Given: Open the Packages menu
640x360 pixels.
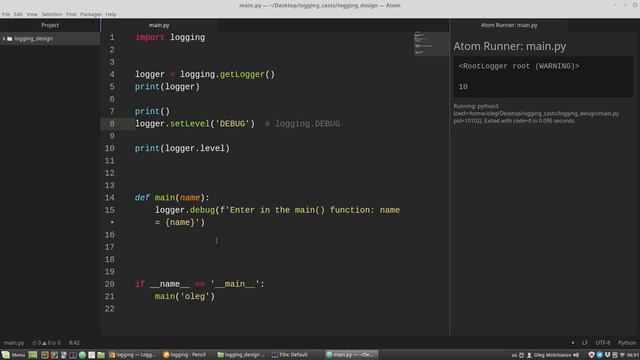Looking at the screenshot, I should [x=91, y=14].
